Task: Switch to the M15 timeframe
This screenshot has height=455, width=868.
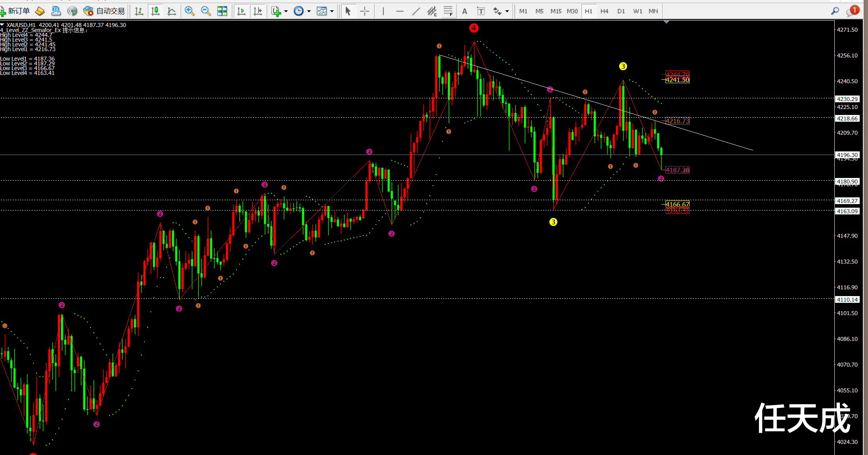Action: [x=556, y=11]
